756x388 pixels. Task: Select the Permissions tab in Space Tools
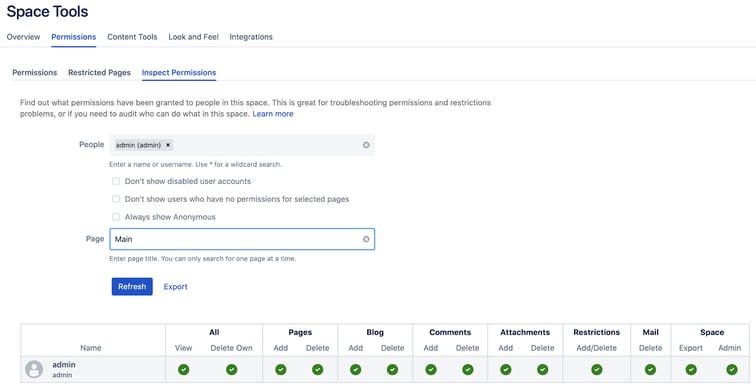coord(74,37)
